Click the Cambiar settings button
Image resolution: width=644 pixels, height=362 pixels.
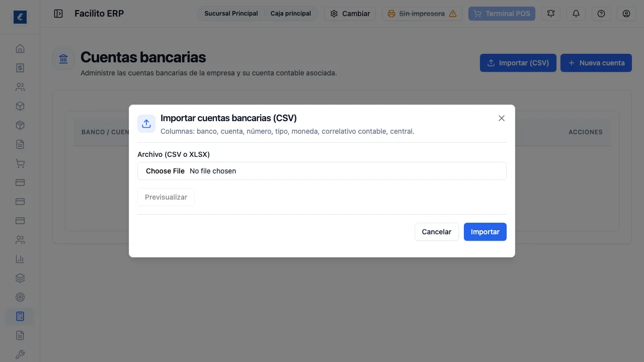coord(350,14)
